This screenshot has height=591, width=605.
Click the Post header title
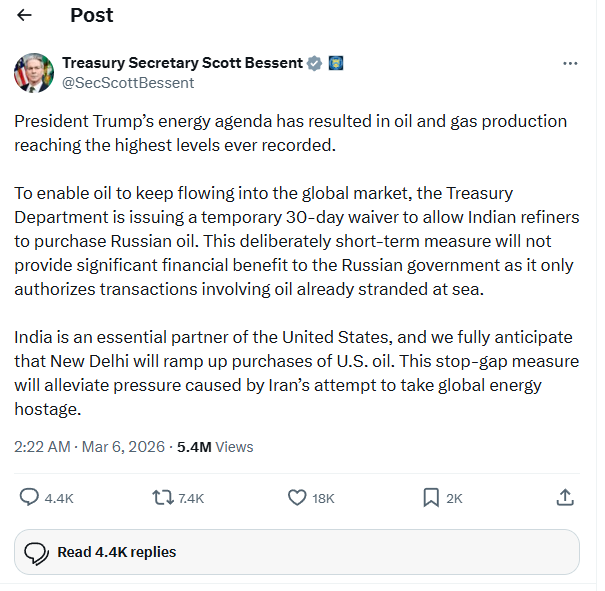point(92,15)
